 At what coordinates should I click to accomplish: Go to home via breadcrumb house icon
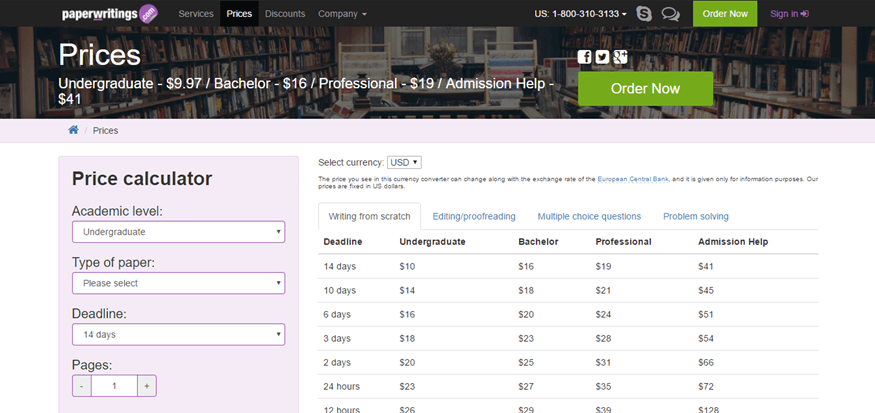(73, 130)
